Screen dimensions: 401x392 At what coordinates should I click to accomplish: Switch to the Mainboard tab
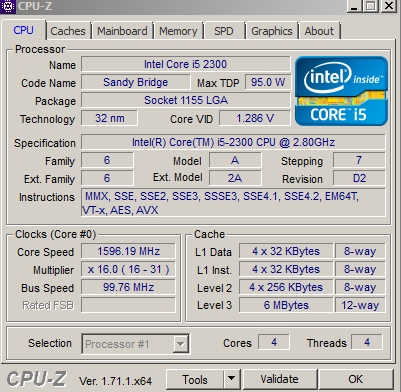pos(122,31)
